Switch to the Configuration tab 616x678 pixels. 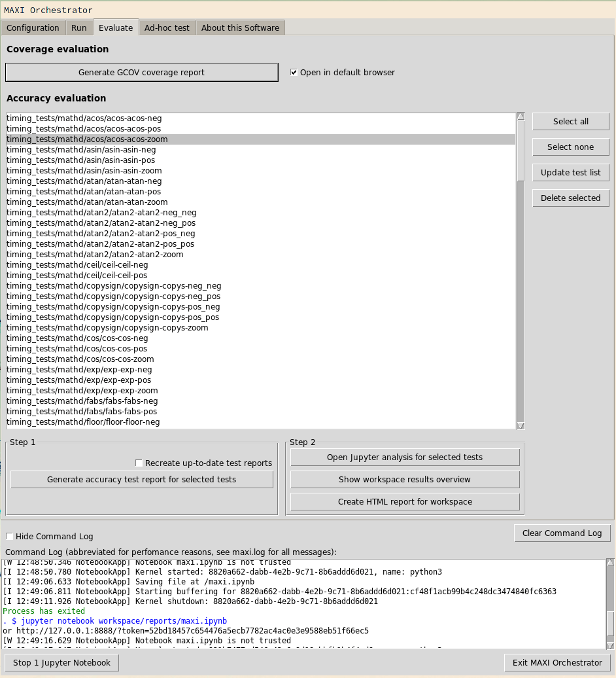(33, 27)
